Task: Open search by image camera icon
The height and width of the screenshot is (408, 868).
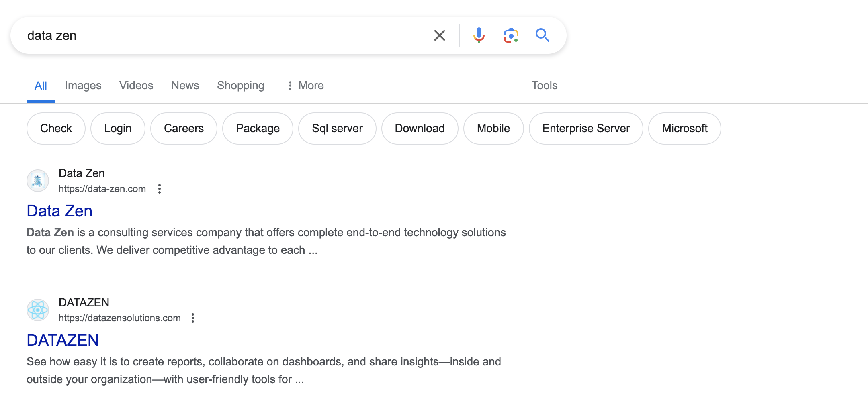Action: tap(511, 35)
